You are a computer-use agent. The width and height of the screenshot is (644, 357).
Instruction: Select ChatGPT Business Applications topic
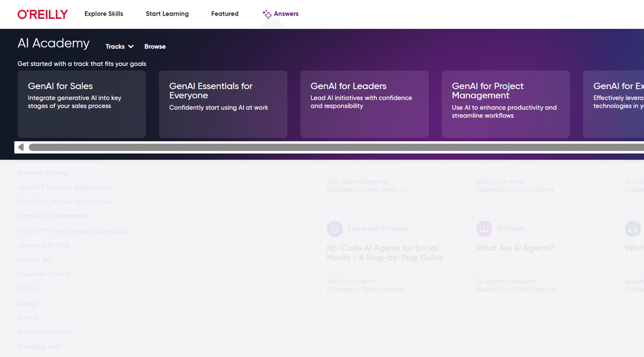pos(64,187)
